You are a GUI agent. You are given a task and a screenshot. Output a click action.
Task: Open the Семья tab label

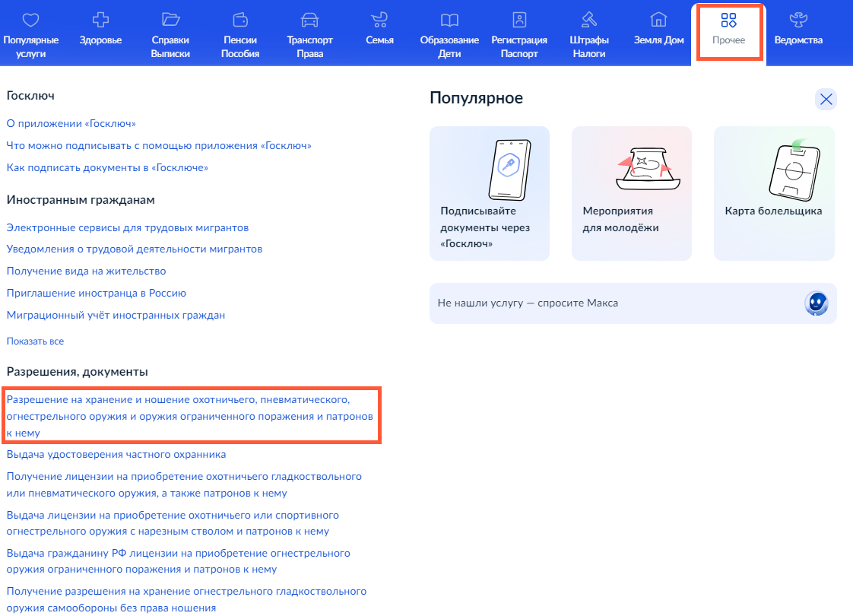pyautogui.click(x=379, y=40)
